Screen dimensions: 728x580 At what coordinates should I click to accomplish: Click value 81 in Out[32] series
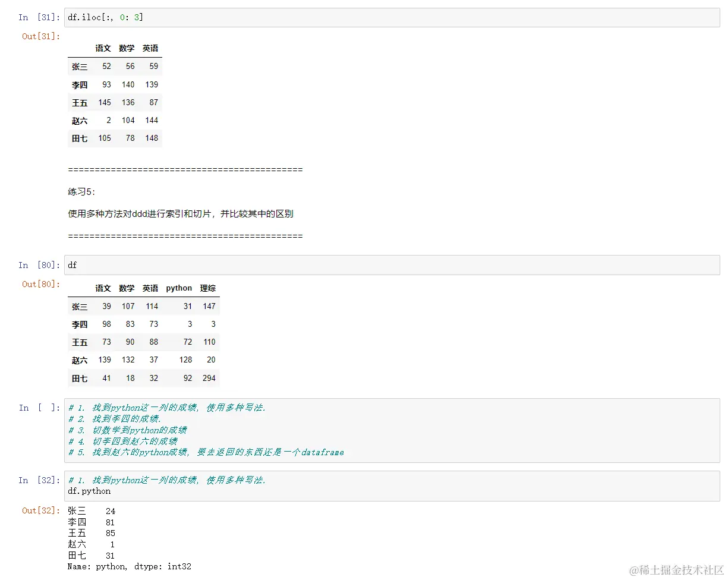pos(111,522)
